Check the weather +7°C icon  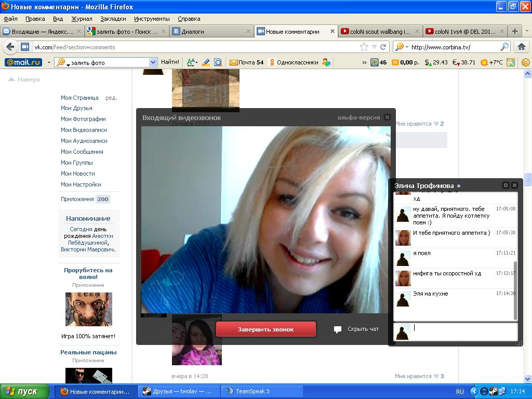point(491,62)
